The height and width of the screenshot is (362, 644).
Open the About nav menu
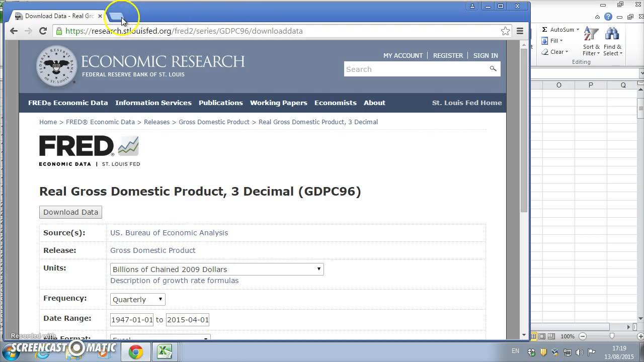click(x=374, y=103)
